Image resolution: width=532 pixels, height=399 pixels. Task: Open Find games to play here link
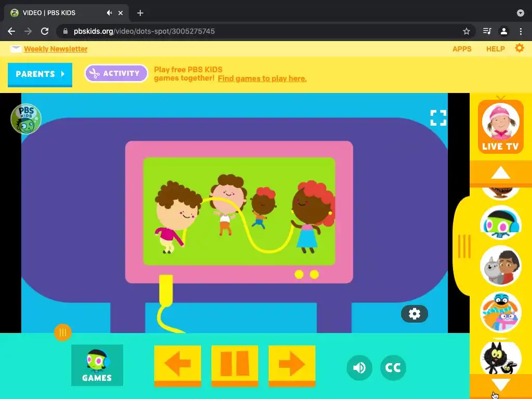[262, 78]
